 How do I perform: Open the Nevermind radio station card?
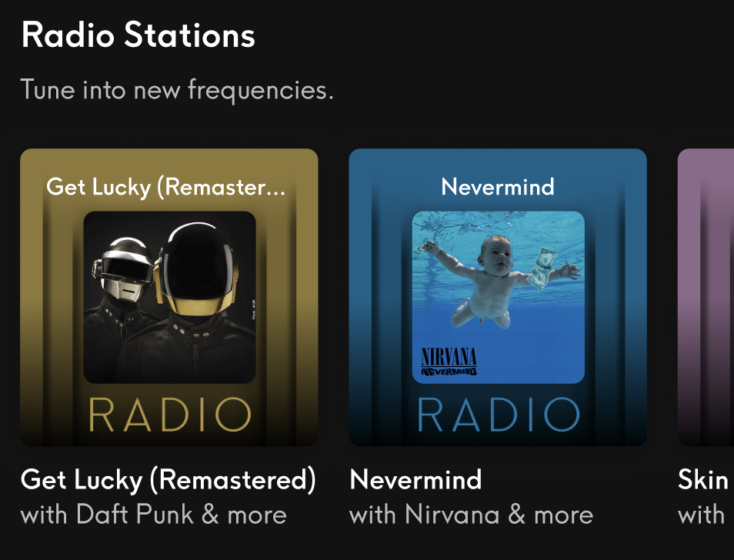pyautogui.click(x=498, y=298)
